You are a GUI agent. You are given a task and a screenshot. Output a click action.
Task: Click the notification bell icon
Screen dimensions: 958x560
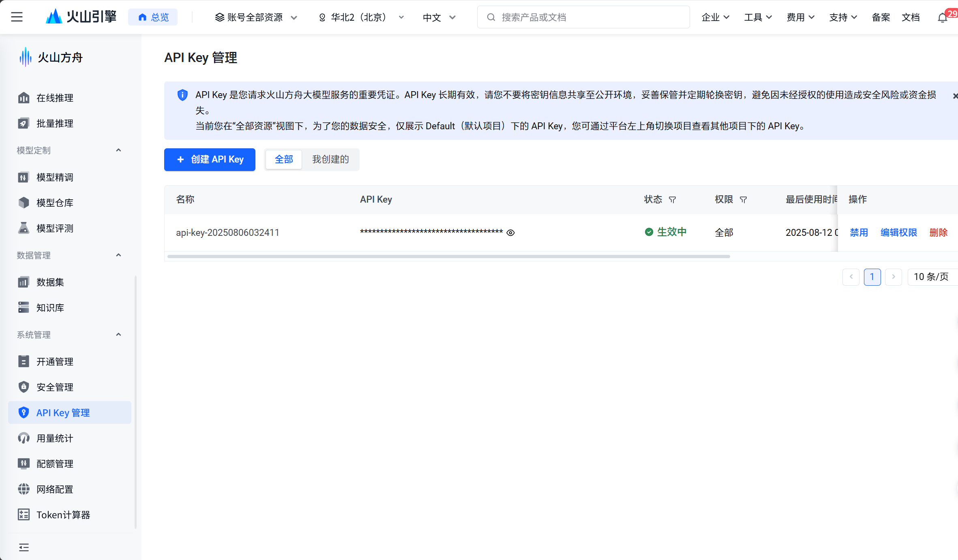click(x=942, y=18)
